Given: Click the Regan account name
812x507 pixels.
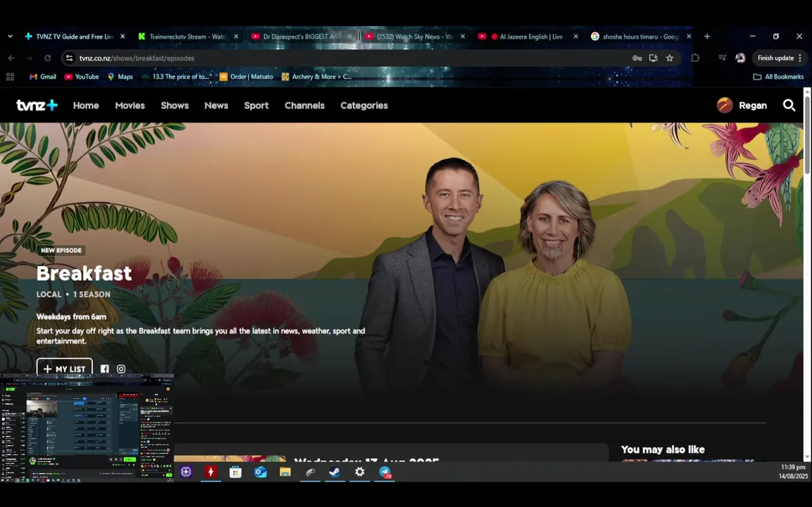Looking at the screenshot, I should (752, 105).
